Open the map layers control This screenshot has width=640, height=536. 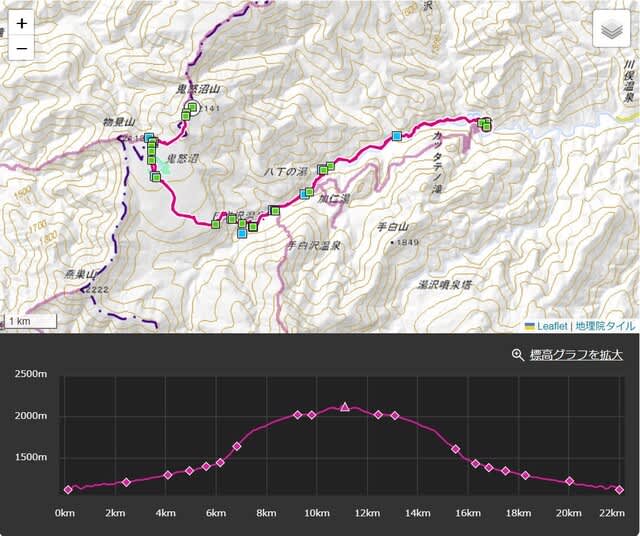click(609, 30)
